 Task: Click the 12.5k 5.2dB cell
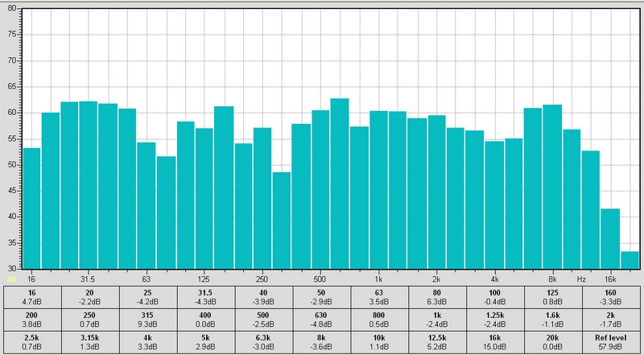click(437, 342)
